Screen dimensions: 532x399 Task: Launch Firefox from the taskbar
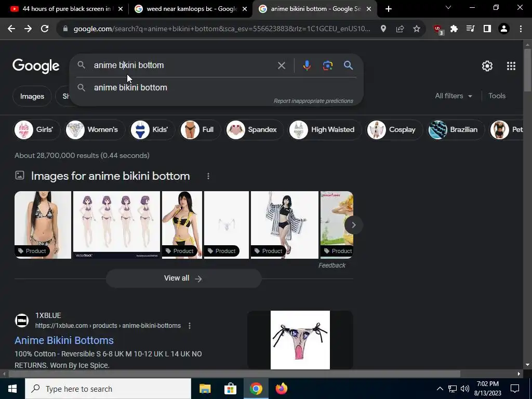pos(281,389)
